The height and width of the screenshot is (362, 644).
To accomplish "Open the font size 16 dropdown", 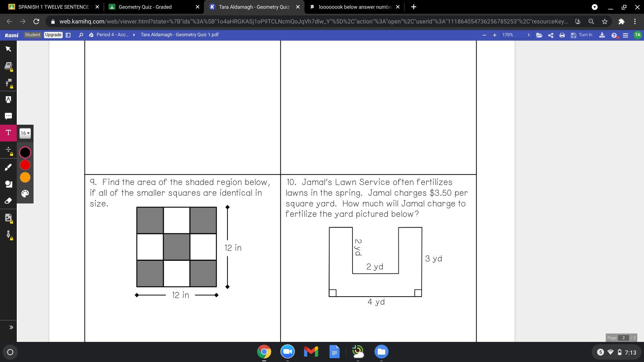I will tap(25, 133).
